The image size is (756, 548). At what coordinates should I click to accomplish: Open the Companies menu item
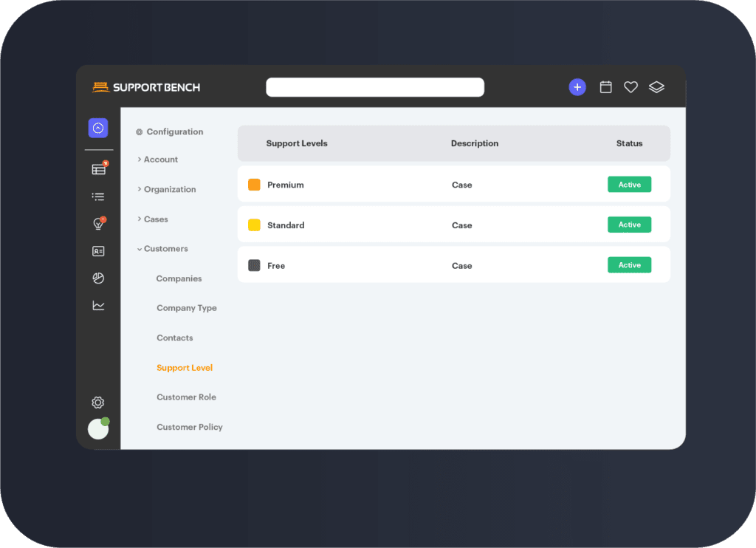click(x=179, y=278)
